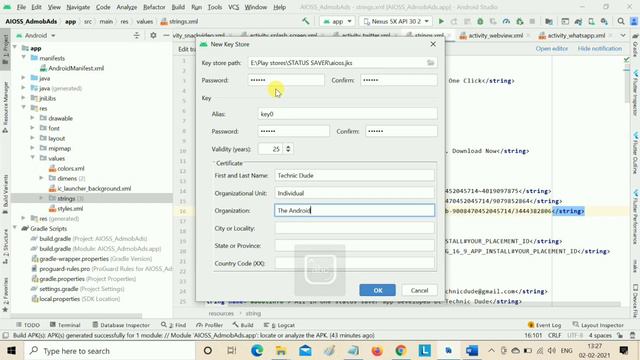The width and height of the screenshot is (640, 360).
Task: Collapse the values folder
Action: (33, 158)
